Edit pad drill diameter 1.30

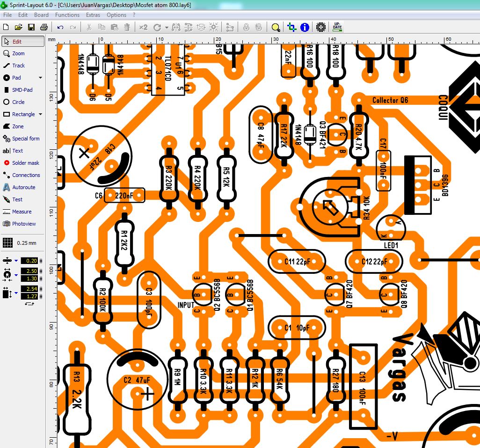tap(29, 279)
